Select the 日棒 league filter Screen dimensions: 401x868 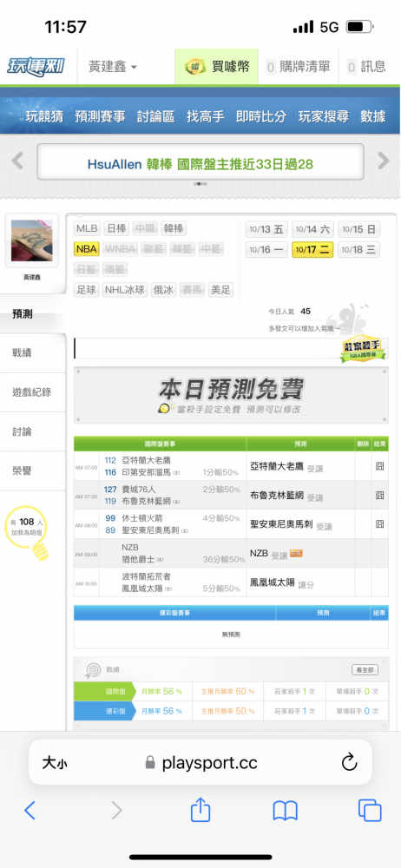pos(116,228)
